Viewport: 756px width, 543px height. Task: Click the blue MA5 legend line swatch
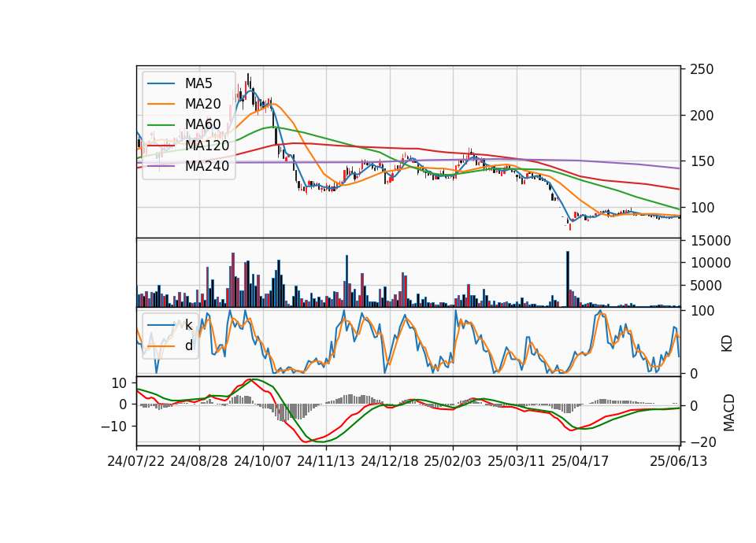pos(161,83)
